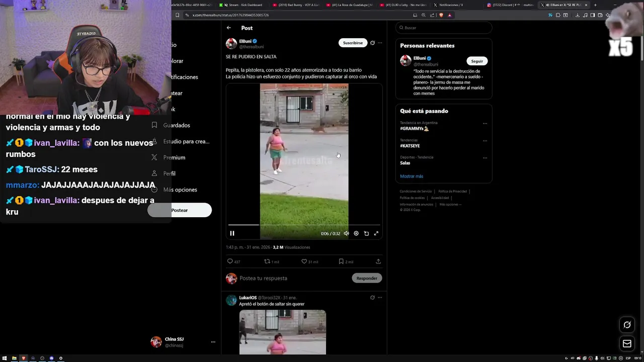This screenshot has width=644, height=362.
Task: Bookmark the post (2 mil)
Action: pyautogui.click(x=346, y=261)
